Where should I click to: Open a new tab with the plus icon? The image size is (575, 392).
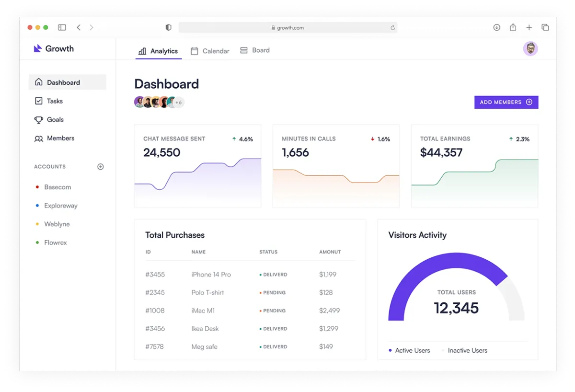pos(529,27)
